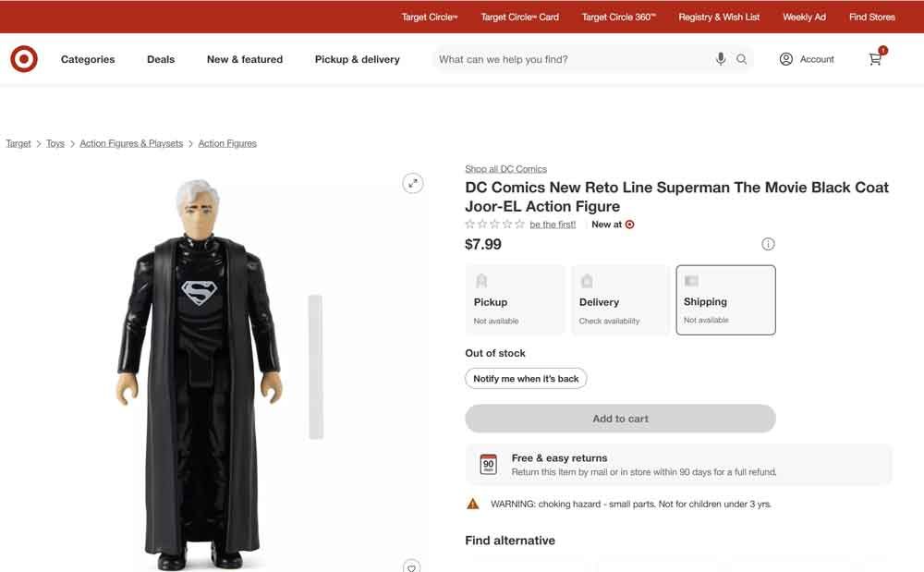Expand the Pickup & delivery menu
The height and width of the screenshot is (572, 924).
(357, 59)
